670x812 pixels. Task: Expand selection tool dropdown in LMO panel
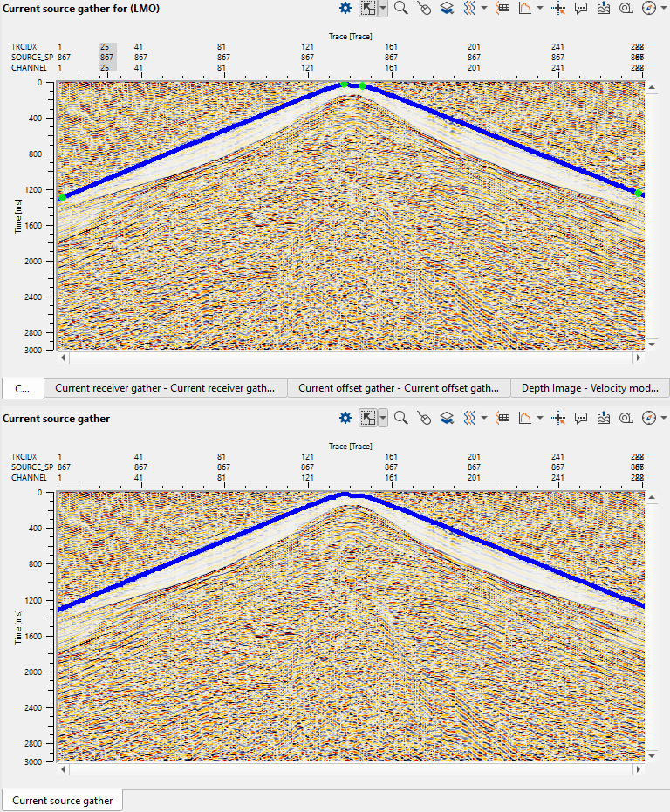(x=382, y=9)
